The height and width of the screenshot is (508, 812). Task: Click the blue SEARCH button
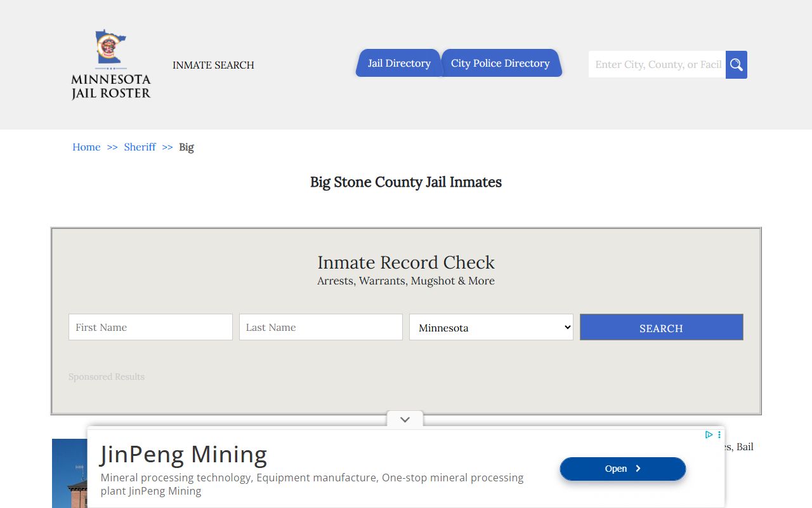point(661,327)
